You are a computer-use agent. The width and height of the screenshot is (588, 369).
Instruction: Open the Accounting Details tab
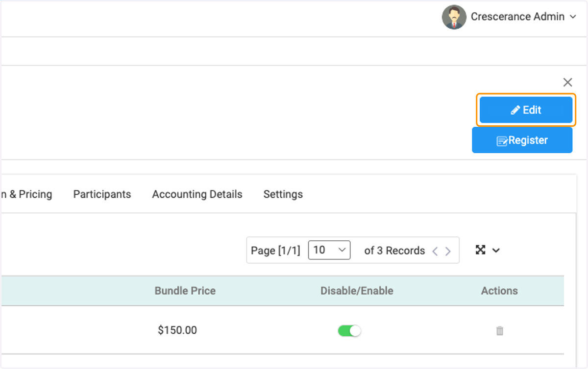197,194
